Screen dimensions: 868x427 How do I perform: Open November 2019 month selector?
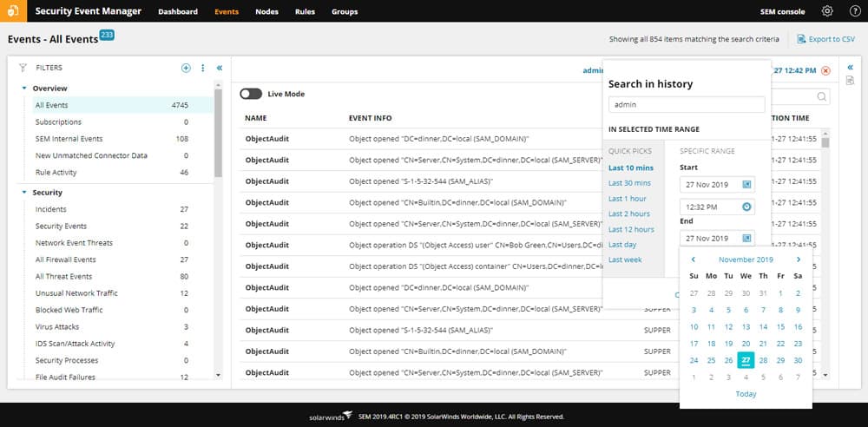point(746,259)
